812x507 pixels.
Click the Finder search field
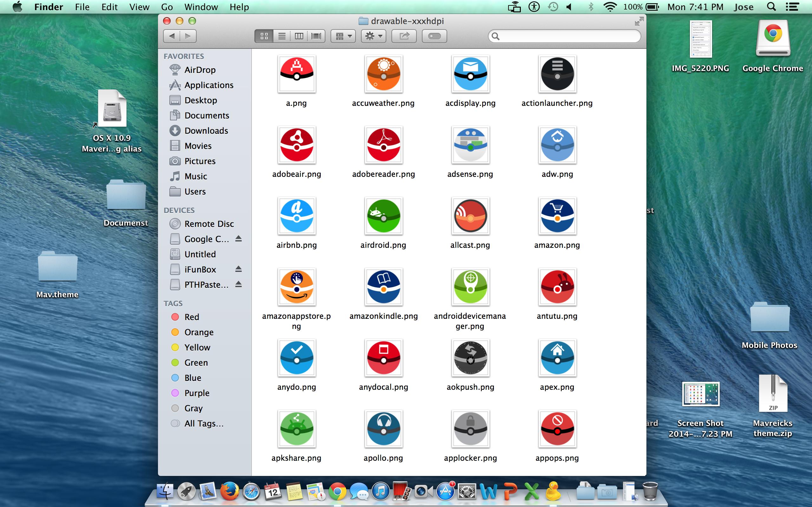(x=567, y=36)
